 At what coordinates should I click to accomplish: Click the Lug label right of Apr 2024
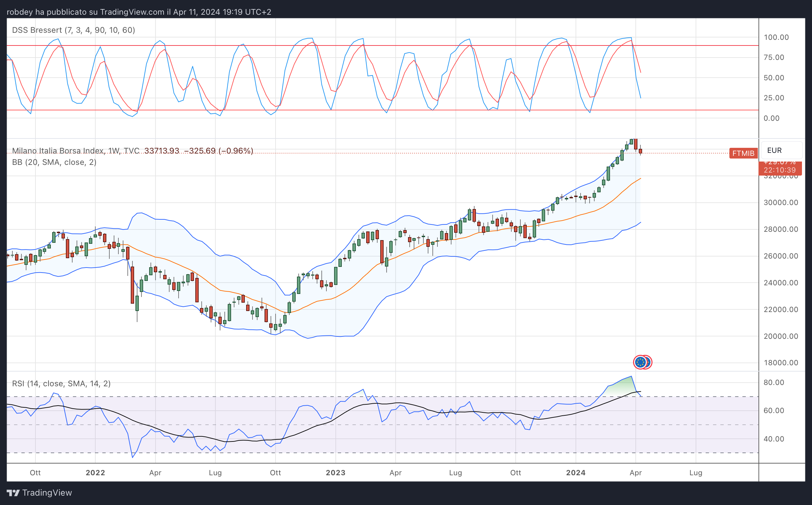[x=696, y=473]
